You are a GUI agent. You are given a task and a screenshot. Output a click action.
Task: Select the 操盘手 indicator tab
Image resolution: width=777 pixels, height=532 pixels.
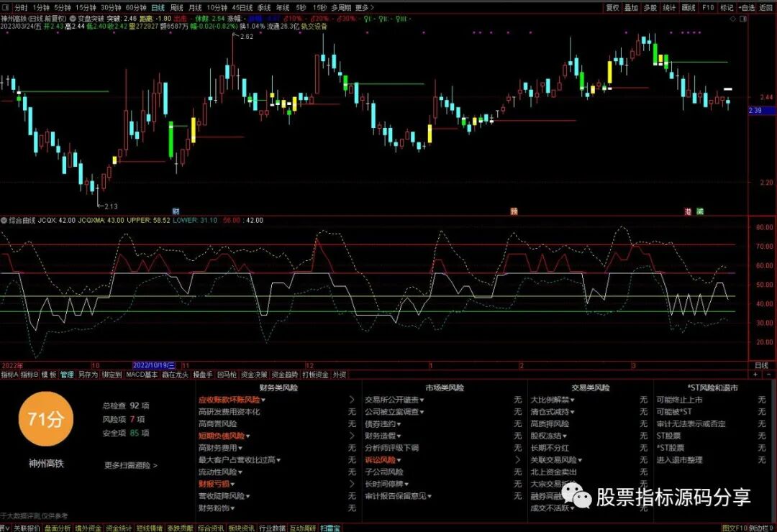click(x=203, y=375)
